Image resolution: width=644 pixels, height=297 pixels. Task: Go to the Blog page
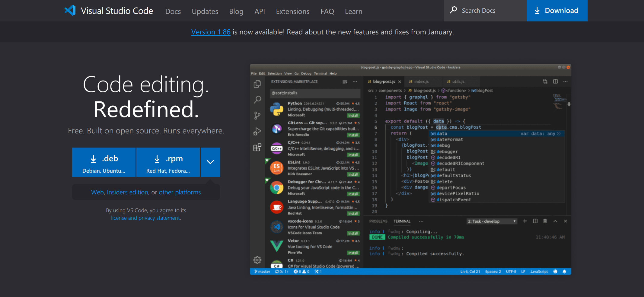click(x=236, y=11)
